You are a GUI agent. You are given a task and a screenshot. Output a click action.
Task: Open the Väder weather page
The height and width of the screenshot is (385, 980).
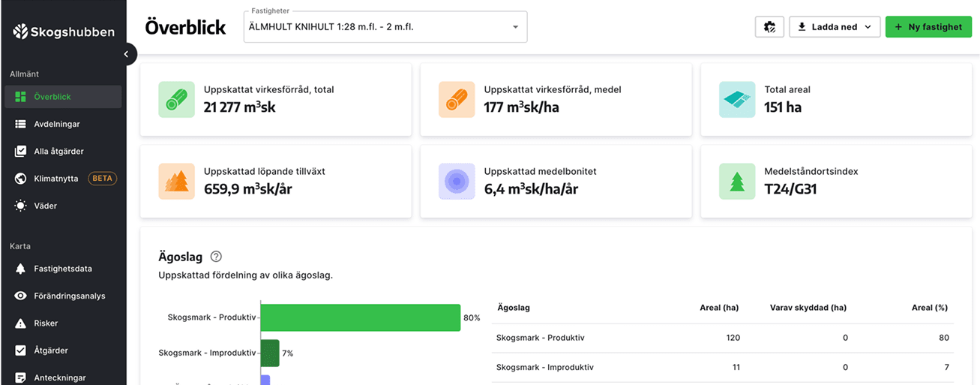click(45, 206)
